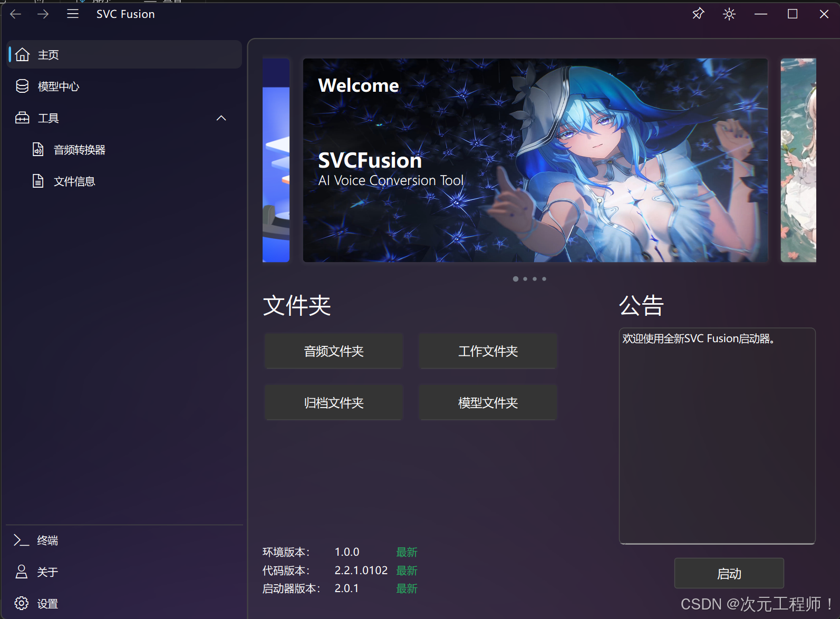Image resolution: width=840 pixels, height=619 pixels.
Task: Show the previous banner at left edge
Action: [276, 160]
